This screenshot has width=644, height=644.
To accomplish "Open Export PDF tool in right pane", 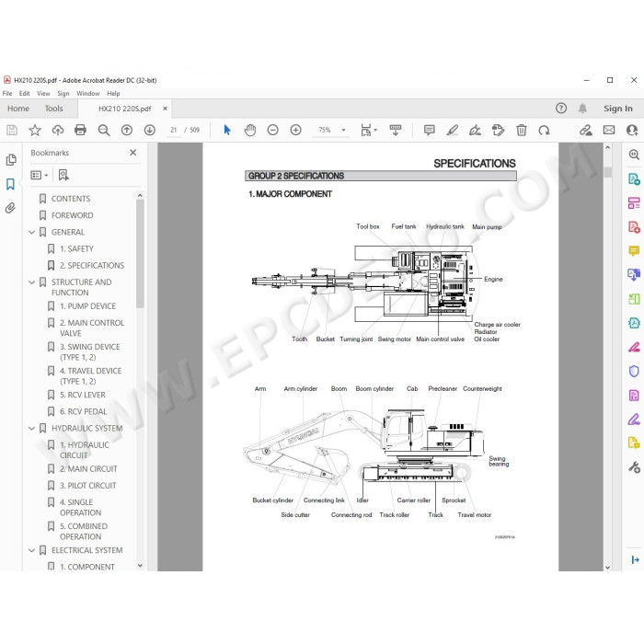I will [x=634, y=179].
